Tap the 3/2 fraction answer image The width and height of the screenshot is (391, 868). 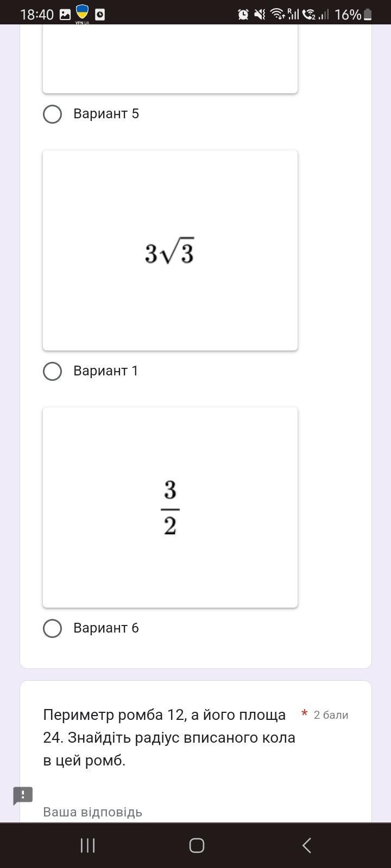tap(170, 507)
